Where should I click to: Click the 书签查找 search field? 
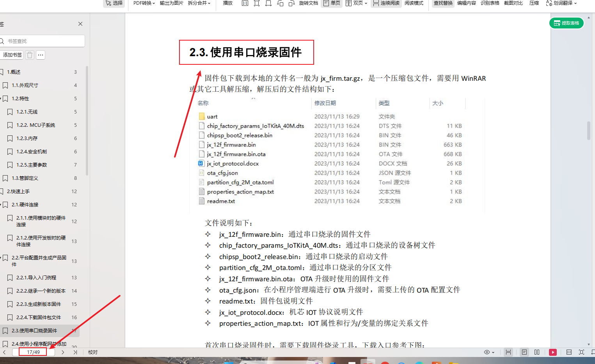point(43,41)
